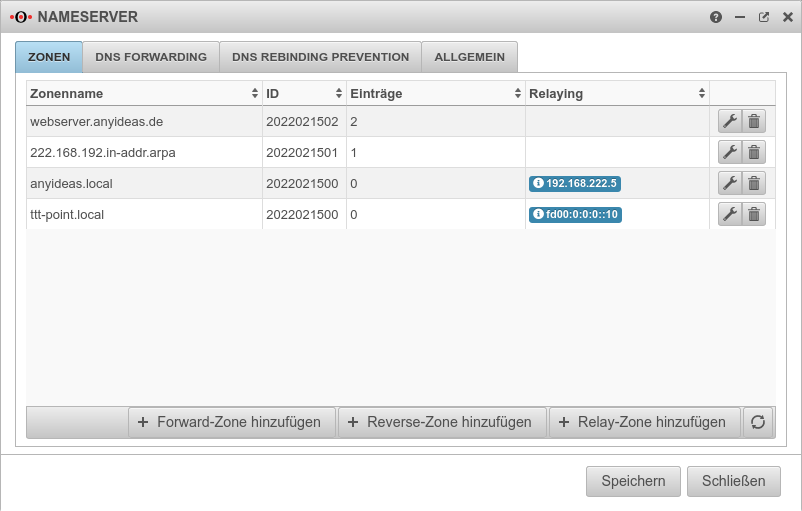This screenshot has width=802, height=511.
Task: Remove the anyideas.local zone via trash icon
Action: pyautogui.click(x=754, y=183)
